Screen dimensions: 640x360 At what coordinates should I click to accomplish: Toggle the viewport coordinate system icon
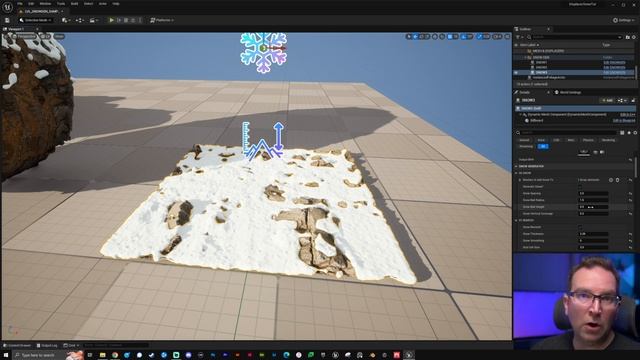pyautogui.click(x=435, y=37)
